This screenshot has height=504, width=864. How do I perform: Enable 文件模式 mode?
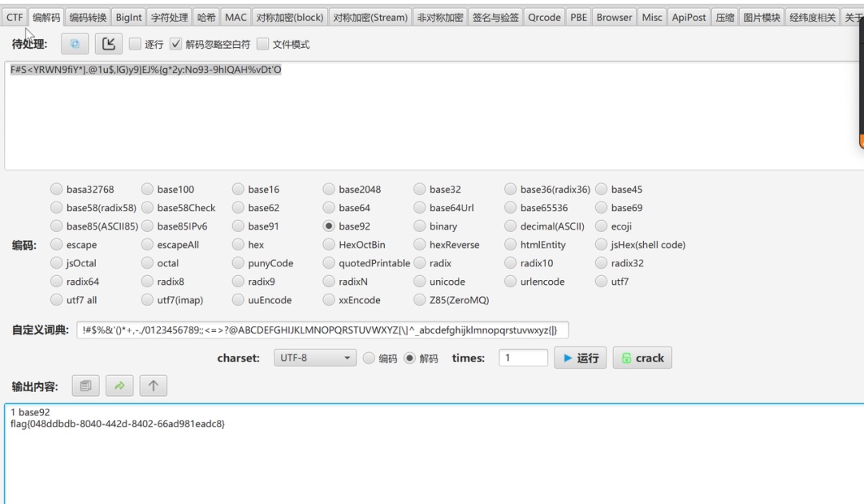coord(263,44)
